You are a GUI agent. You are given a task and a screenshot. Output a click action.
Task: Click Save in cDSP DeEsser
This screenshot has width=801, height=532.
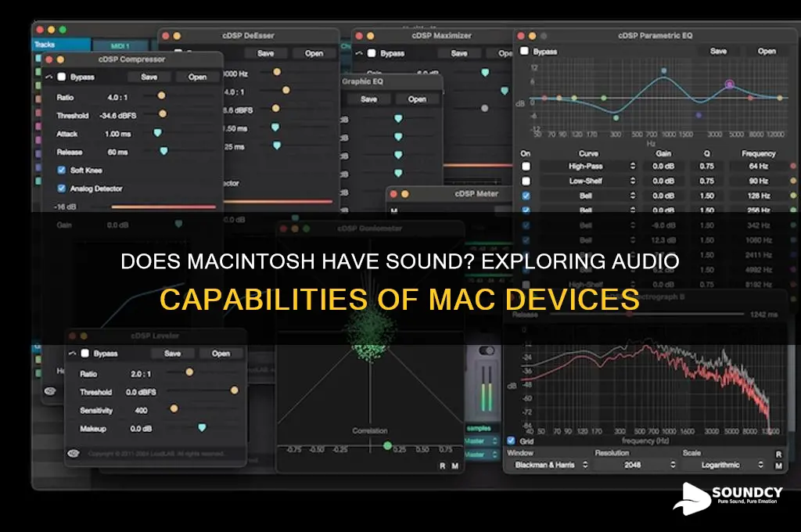click(266, 53)
